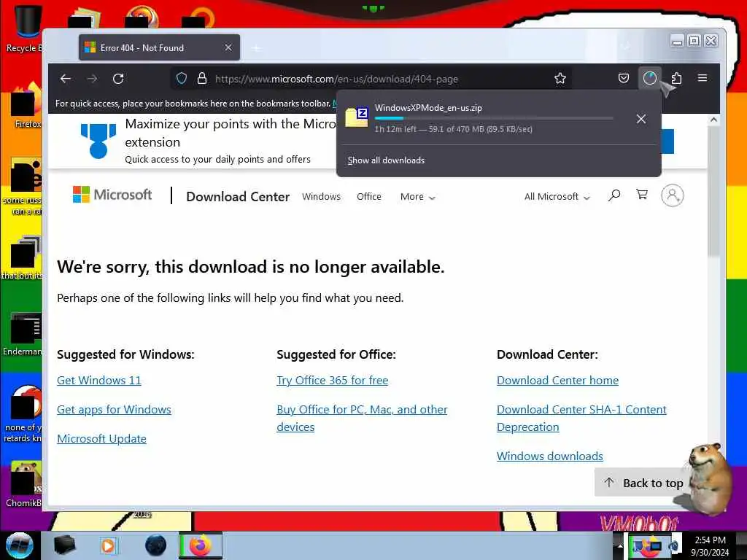Click the Microsoft logo
This screenshot has height=560, width=747.
click(112, 195)
